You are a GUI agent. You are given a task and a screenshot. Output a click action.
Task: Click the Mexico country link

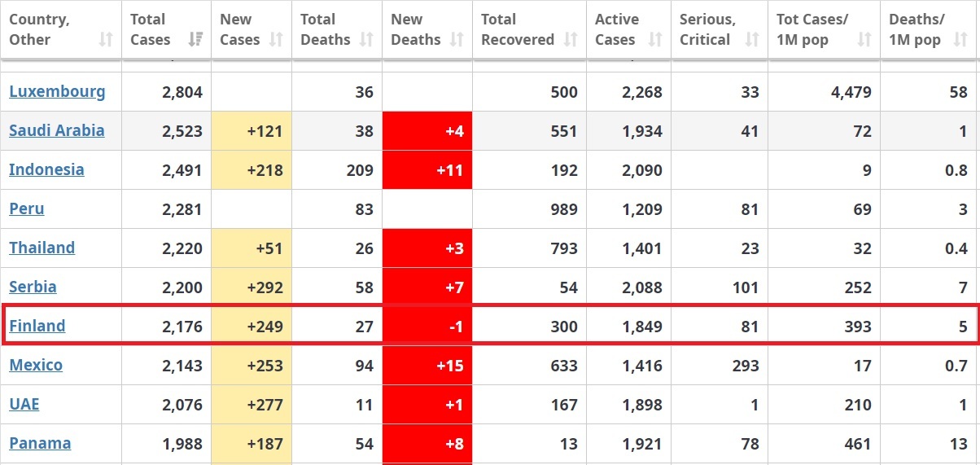(36, 365)
